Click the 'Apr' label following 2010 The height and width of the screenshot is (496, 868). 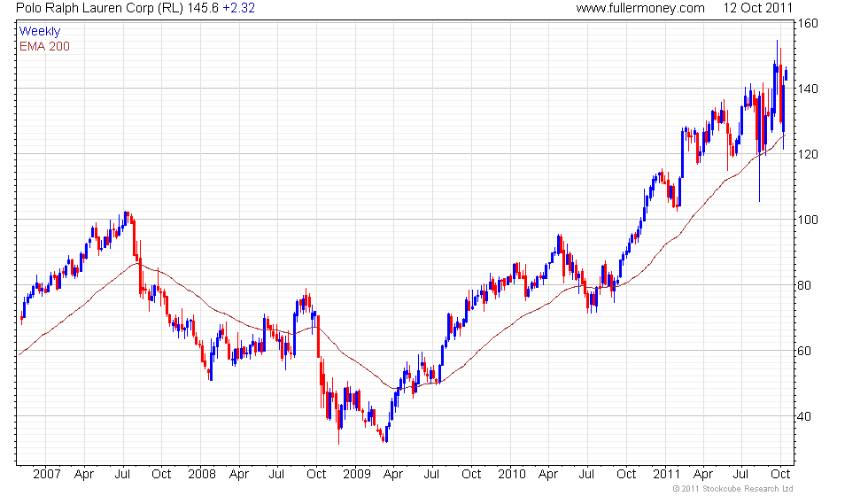[548, 475]
